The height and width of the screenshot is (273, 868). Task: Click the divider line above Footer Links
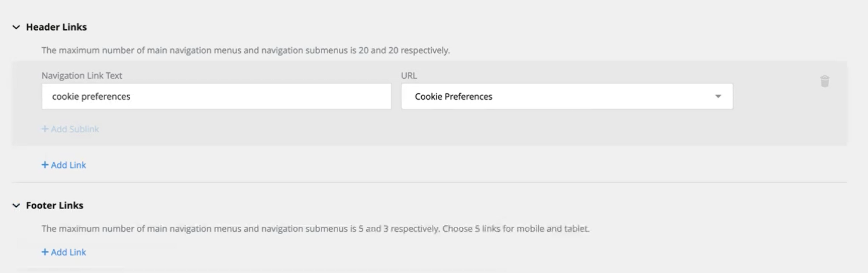430,182
